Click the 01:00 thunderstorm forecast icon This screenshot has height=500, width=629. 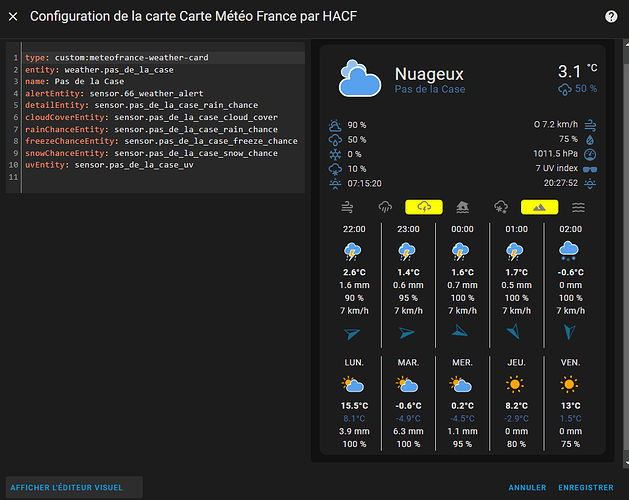[x=515, y=252]
